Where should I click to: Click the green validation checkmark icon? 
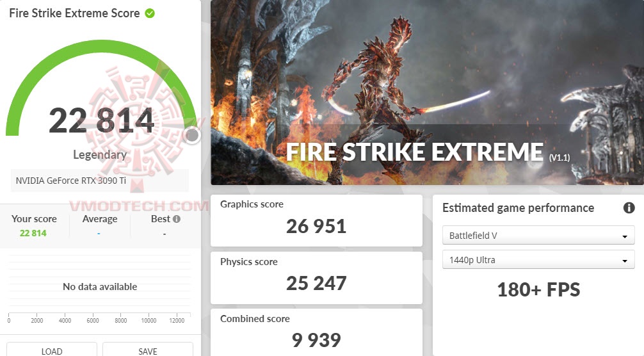pos(150,13)
